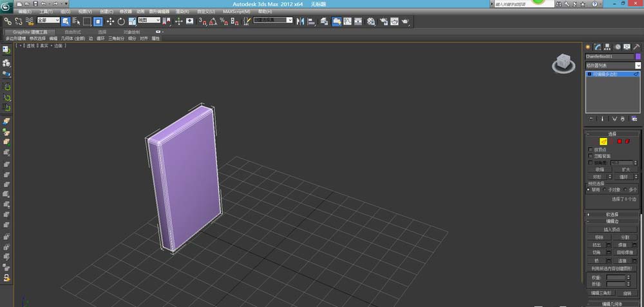Screen dimensions: 644x307
Task: Open the Mirror tool
Action: [301, 21]
